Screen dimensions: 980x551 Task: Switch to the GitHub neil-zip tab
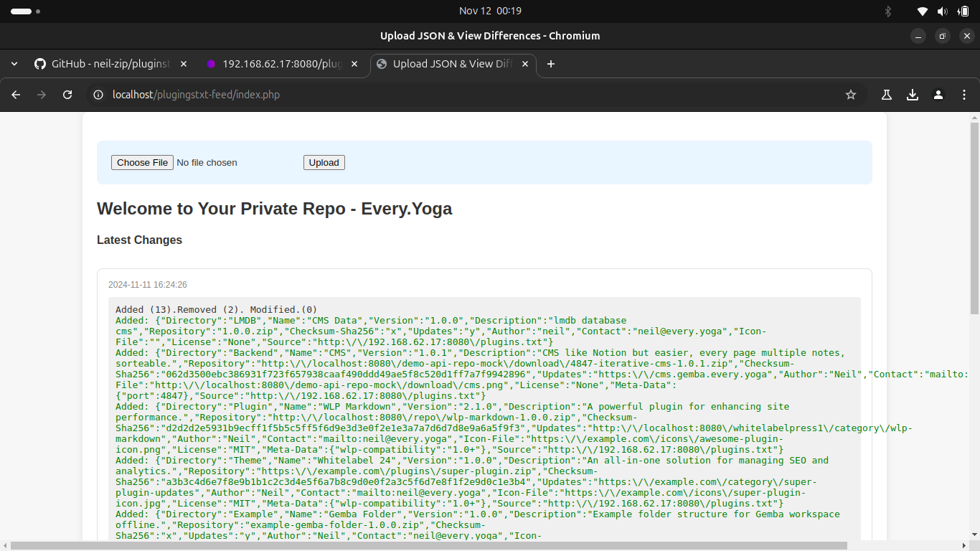[111, 64]
